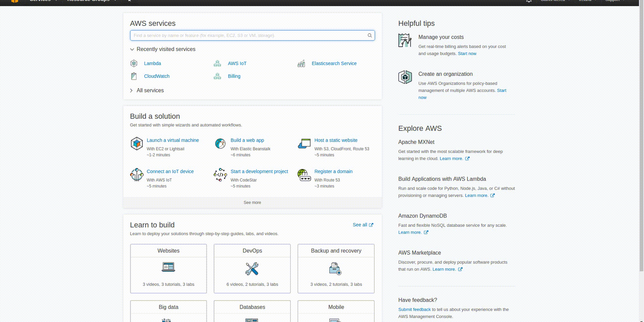
Task: Expand the All services section
Action: [147, 90]
